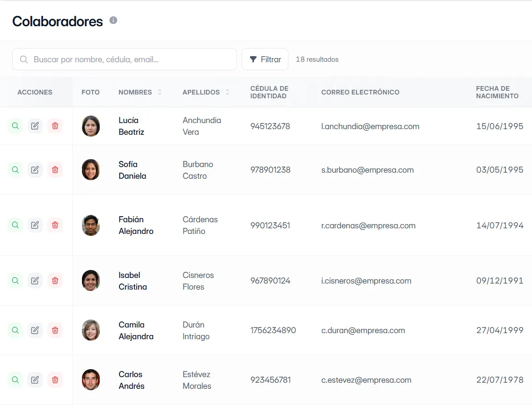532x408 pixels.
Task: View details for Lucía Beatriz
Action: [15, 126]
